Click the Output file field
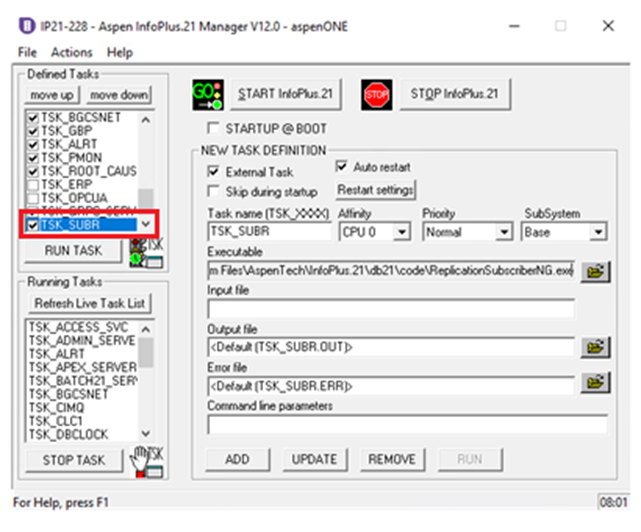 pyautogui.click(x=391, y=347)
